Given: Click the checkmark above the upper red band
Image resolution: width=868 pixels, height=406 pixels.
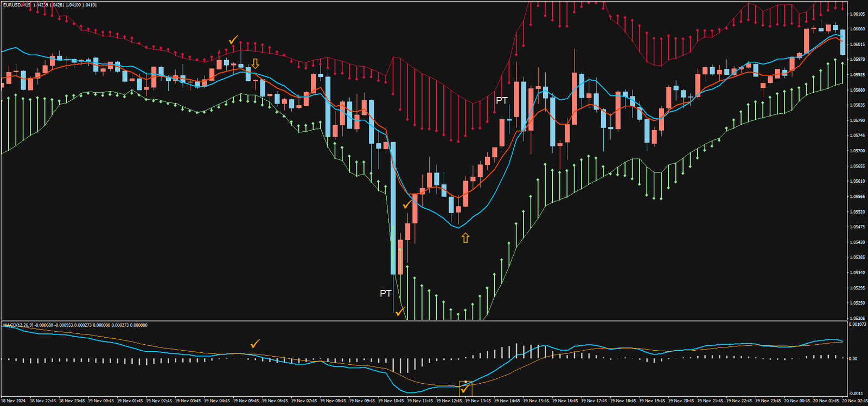Looking at the screenshot, I should tap(234, 40).
